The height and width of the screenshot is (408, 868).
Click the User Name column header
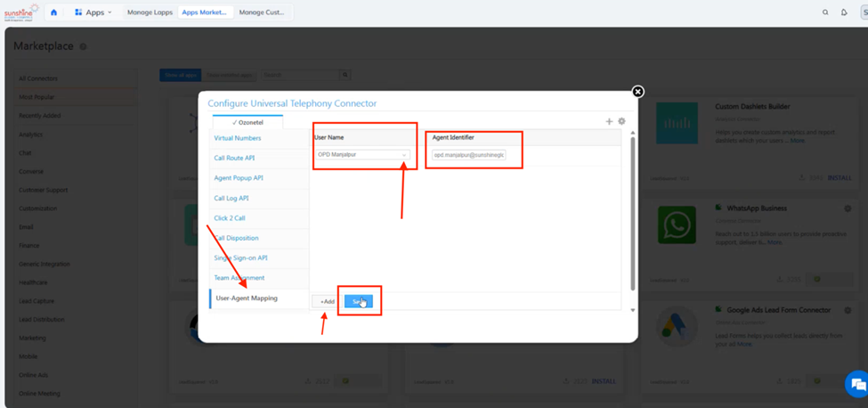click(329, 138)
